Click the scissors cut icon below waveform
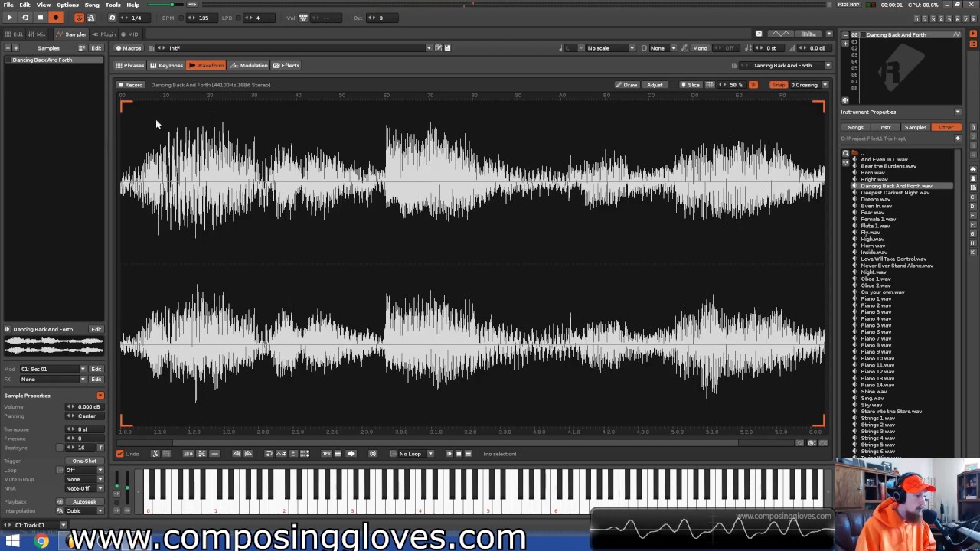This screenshot has width=980, height=551. point(155,454)
